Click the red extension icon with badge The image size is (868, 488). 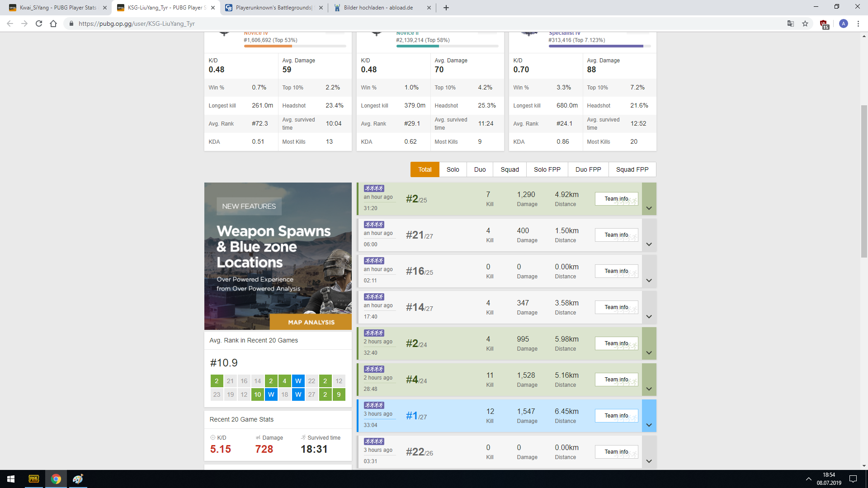click(x=824, y=24)
